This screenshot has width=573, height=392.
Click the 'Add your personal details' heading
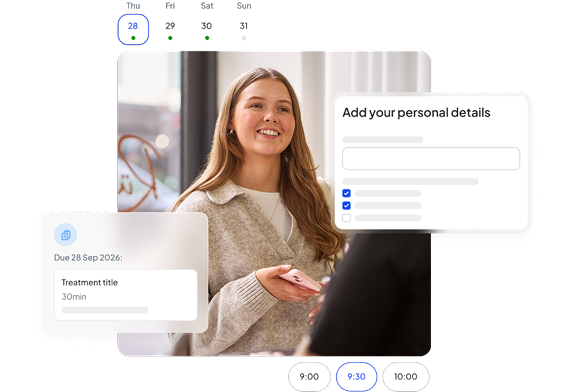tap(416, 113)
